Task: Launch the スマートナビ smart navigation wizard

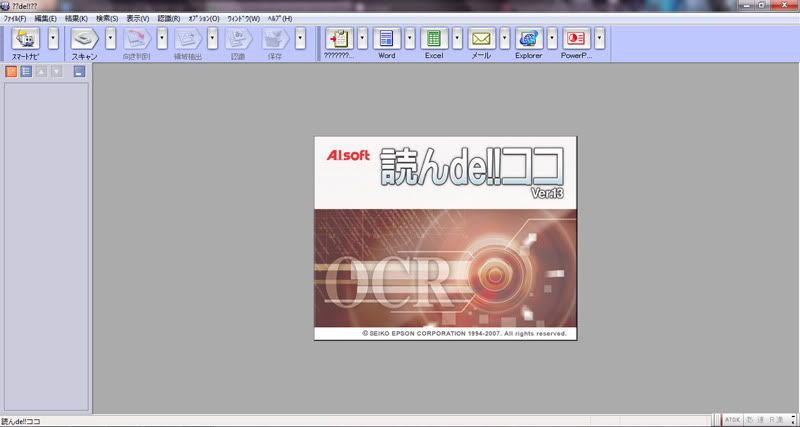Action: 26,39
